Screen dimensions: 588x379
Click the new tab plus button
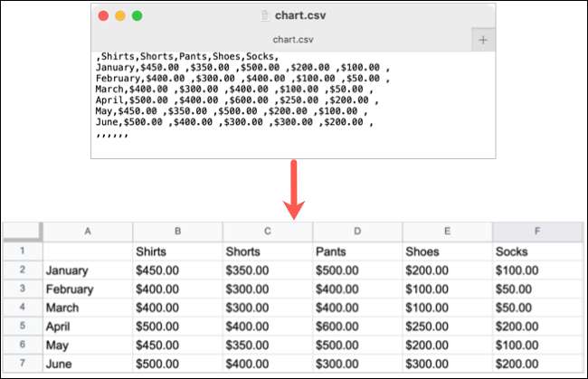tap(483, 40)
